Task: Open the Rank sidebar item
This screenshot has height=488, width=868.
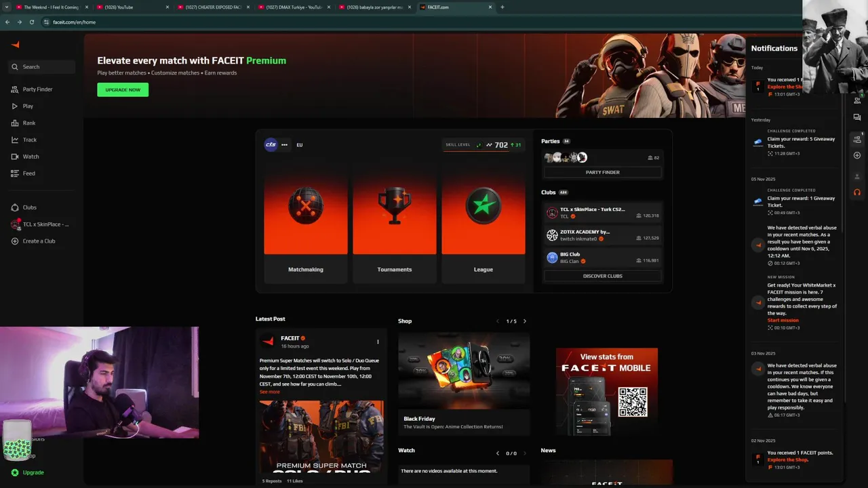Action: click(41, 123)
